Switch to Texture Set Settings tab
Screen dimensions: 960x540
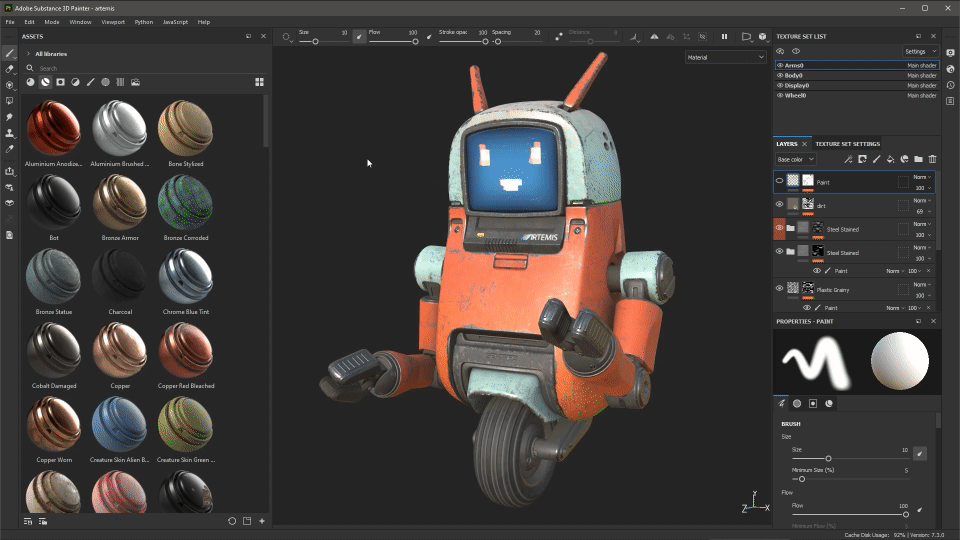pos(847,144)
